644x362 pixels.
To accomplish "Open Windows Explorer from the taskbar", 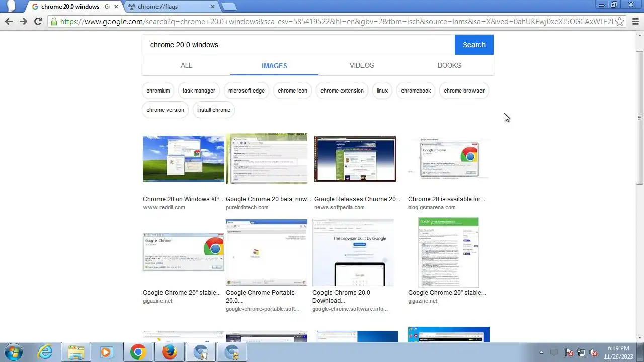I will tap(76, 352).
